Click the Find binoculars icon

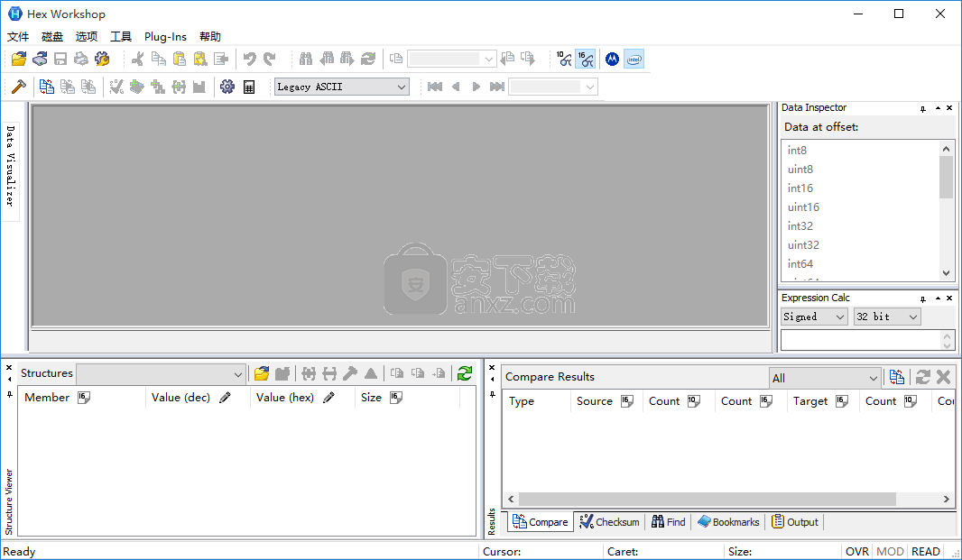point(306,59)
